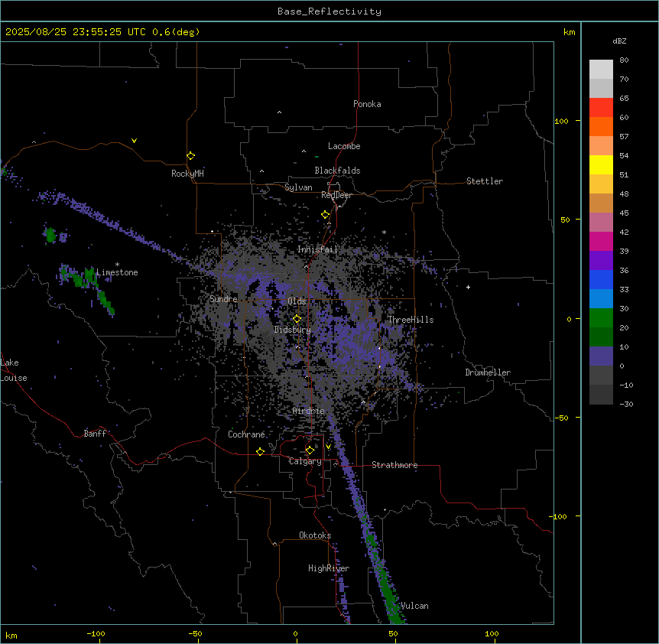
Task: Click the Vulcan label
Action: tap(414, 606)
